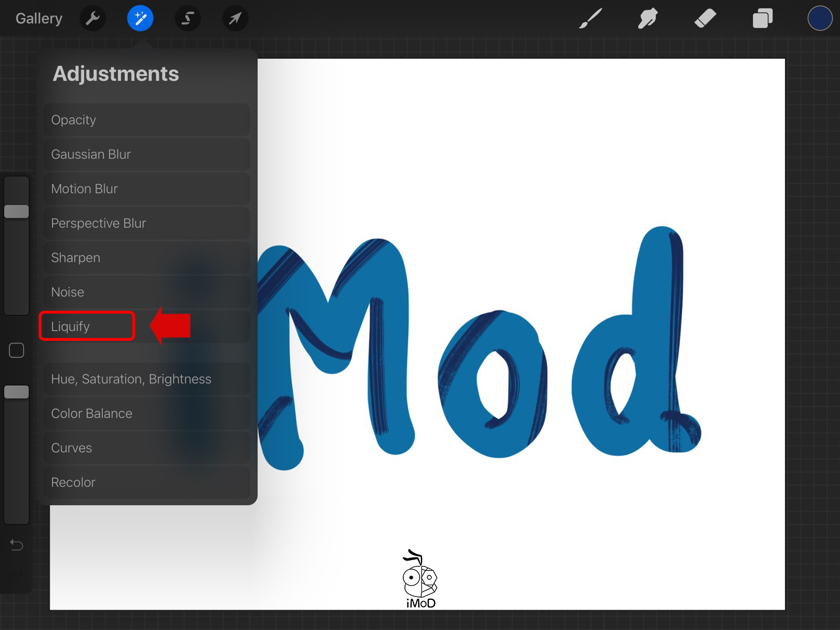Viewport: 840px width, 630px height.
Task: Open the Selection tool
Action: (187, 18)
